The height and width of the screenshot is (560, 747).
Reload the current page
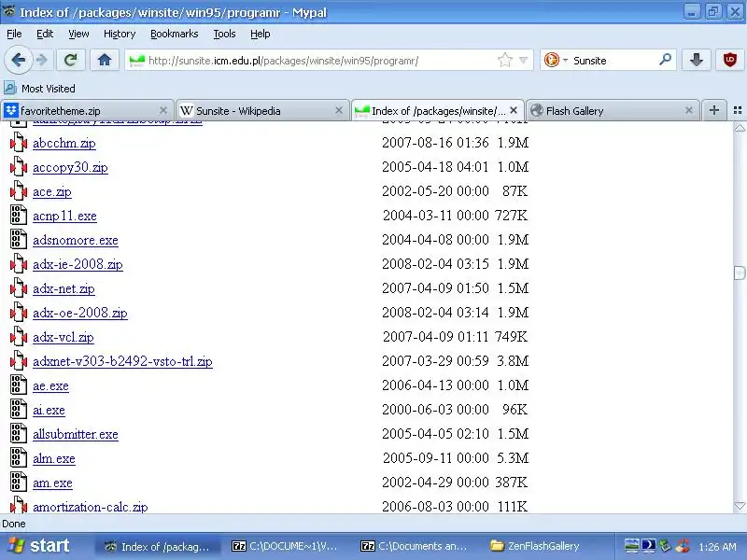click(71, 60)
